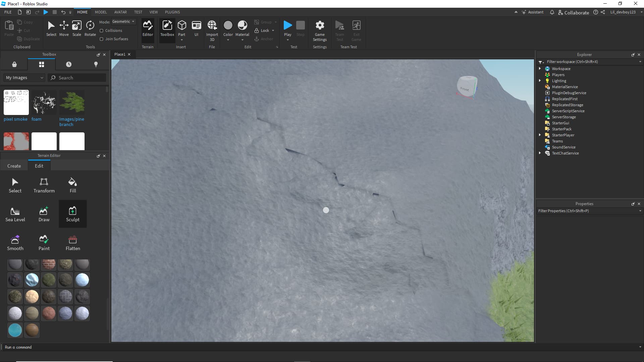Viewport: 644px width, 362px height.
Task: Choose the terrain Transform tool
Action: coord(44,185)
